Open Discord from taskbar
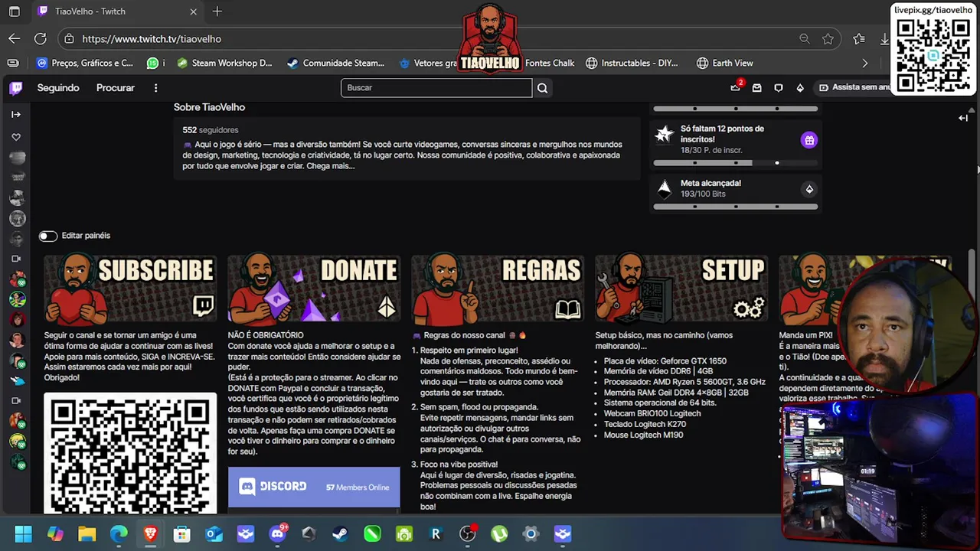 click(x=278, y=534)
